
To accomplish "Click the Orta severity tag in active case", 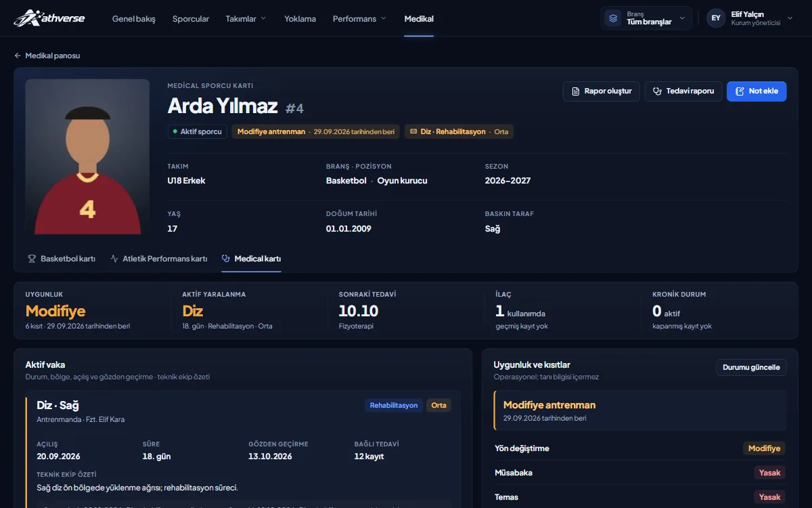I will point(439,405).
